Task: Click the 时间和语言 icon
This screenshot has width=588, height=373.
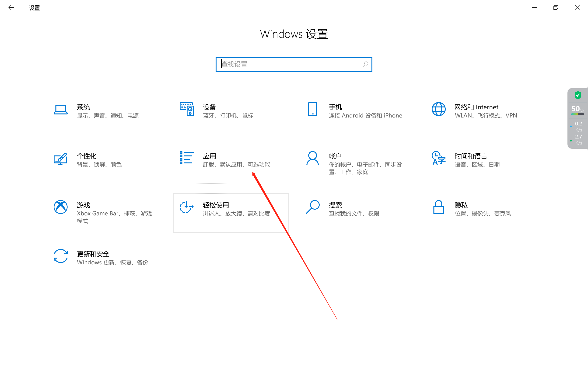Action: pos(439,158)
